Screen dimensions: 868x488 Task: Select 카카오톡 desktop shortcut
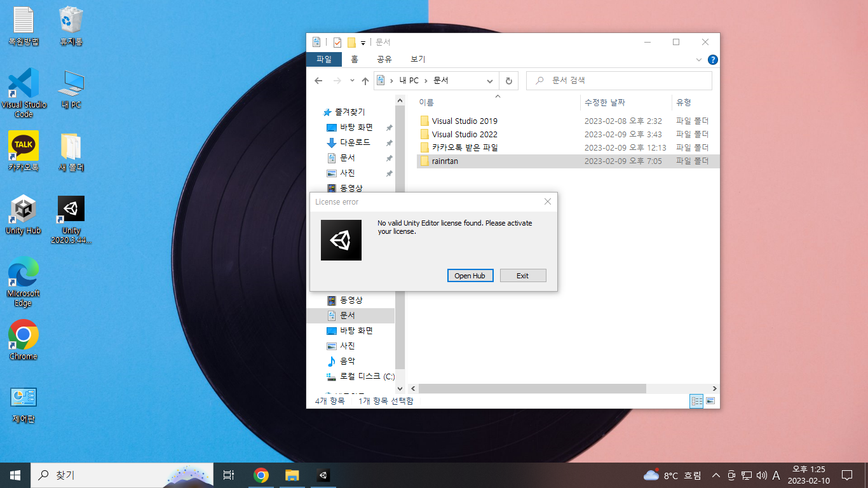(x=24, y=151)
